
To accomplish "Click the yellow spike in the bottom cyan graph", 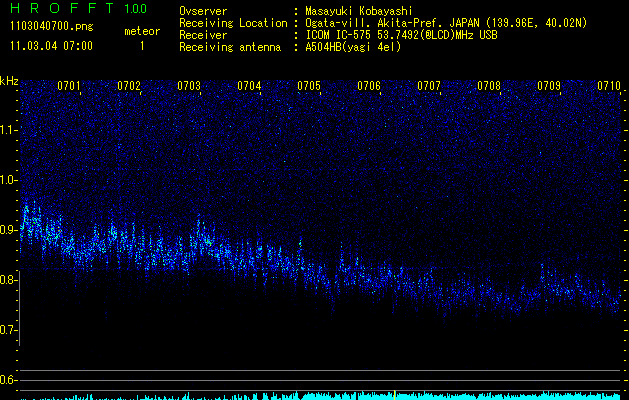I will coord(395,395).
